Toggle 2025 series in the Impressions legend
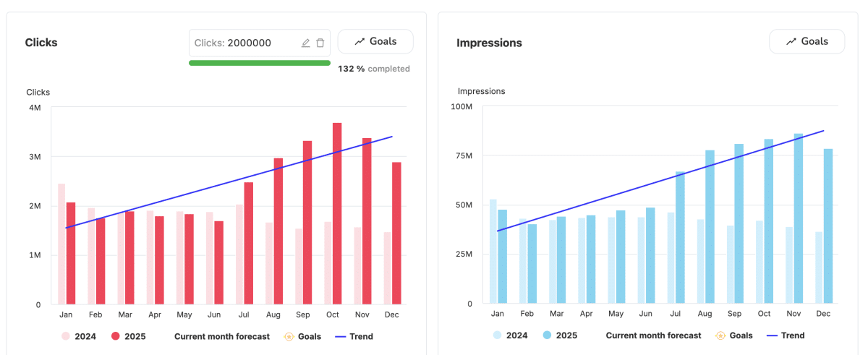Image resolution: width=868 pixels, height=355 pixels. click(x=559, y=335)
